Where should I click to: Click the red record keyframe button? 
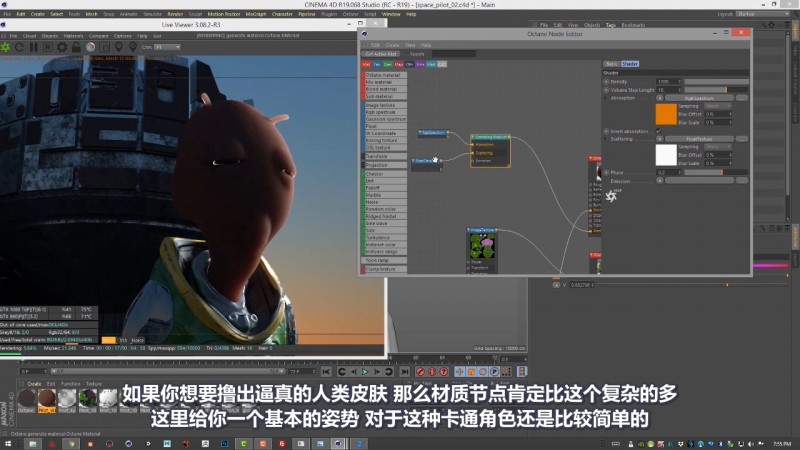tap(420, 371)
